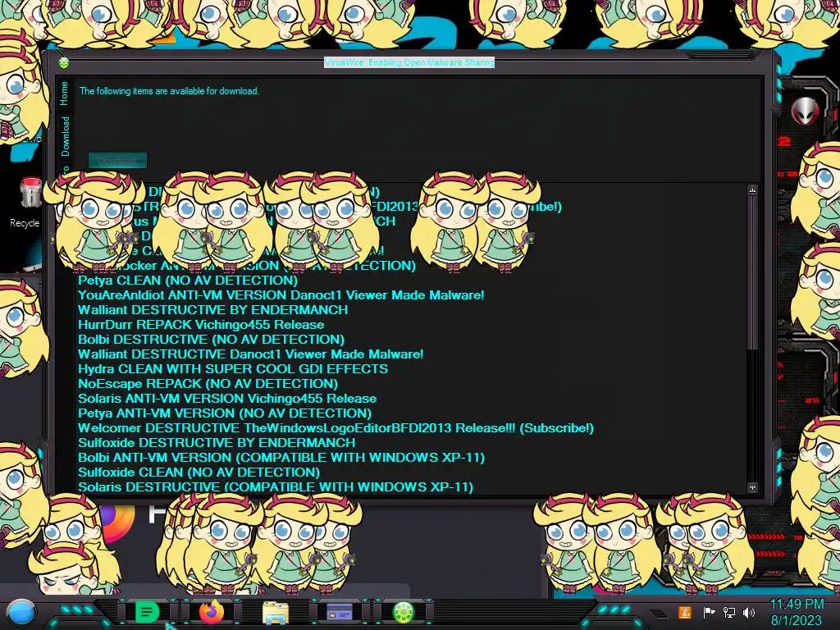Open the Start orb button
840x630 pixels.
pyautogui.click(x=21, y=613)
